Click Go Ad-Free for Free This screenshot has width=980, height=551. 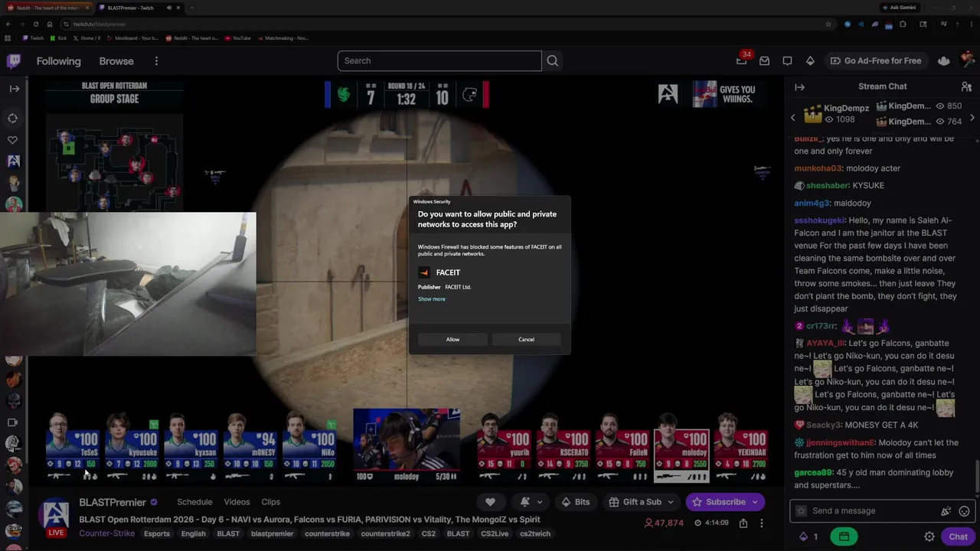[876, 61]
